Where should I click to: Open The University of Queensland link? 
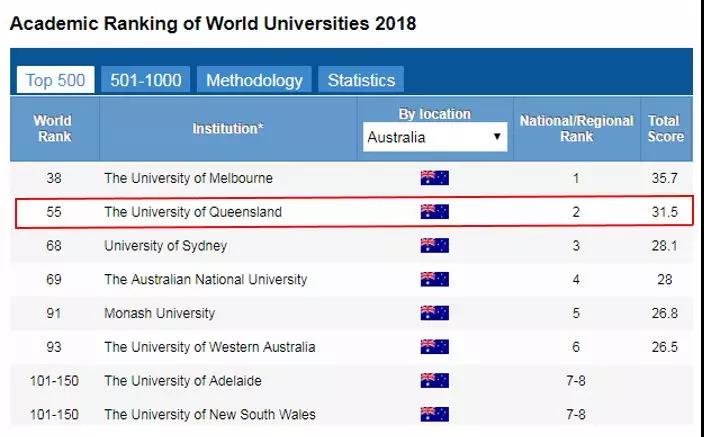[193, 212]
